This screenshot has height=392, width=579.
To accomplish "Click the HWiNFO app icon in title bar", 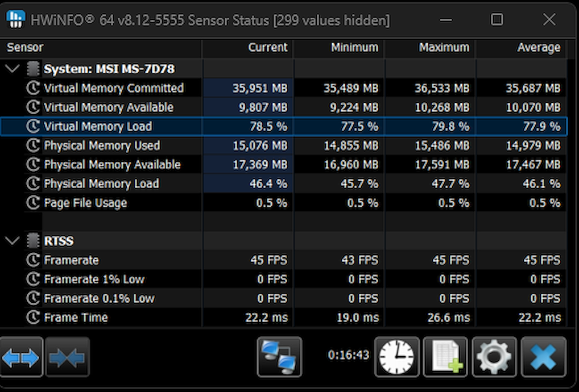I will [x=16, y=19].
